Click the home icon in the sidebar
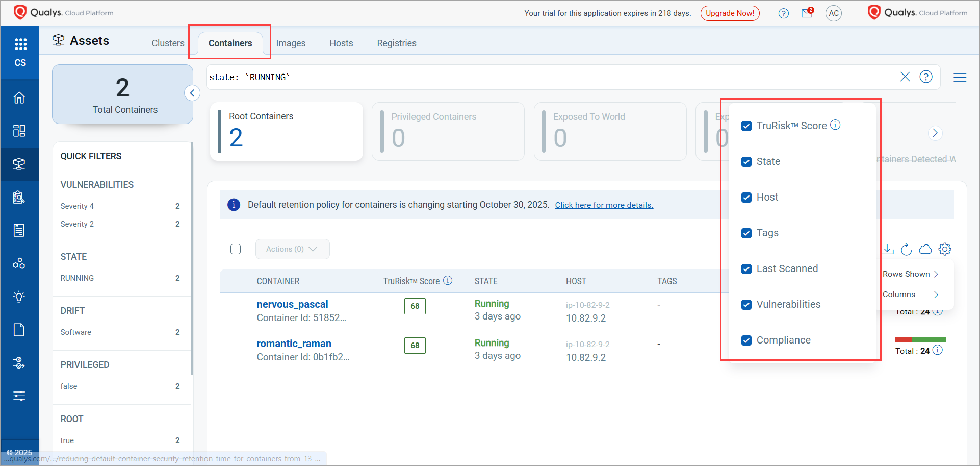Viewport: 980px width, 466px height. (x=19, y=97)
